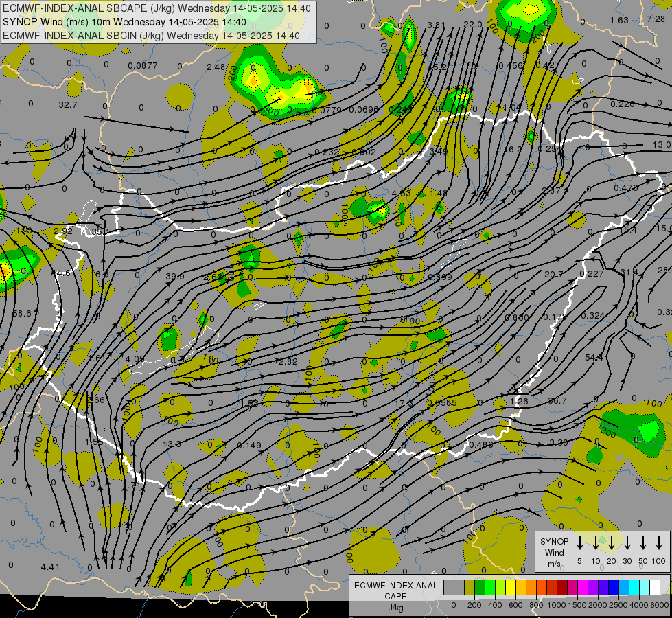Click the '1.26' value on the map
Viewport: 672px width, 618px height.
coord(519,402)
